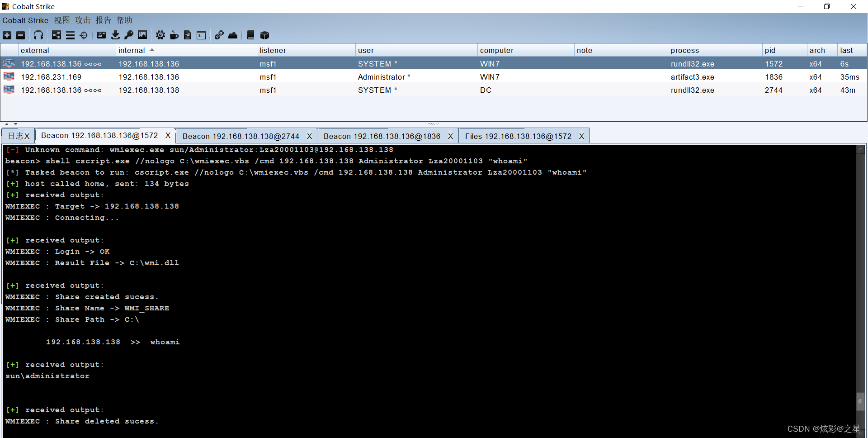The image size is (868, 438).
Task: Open the 攻击 menu
Action: pyautogui.click(x=83, y=20)
